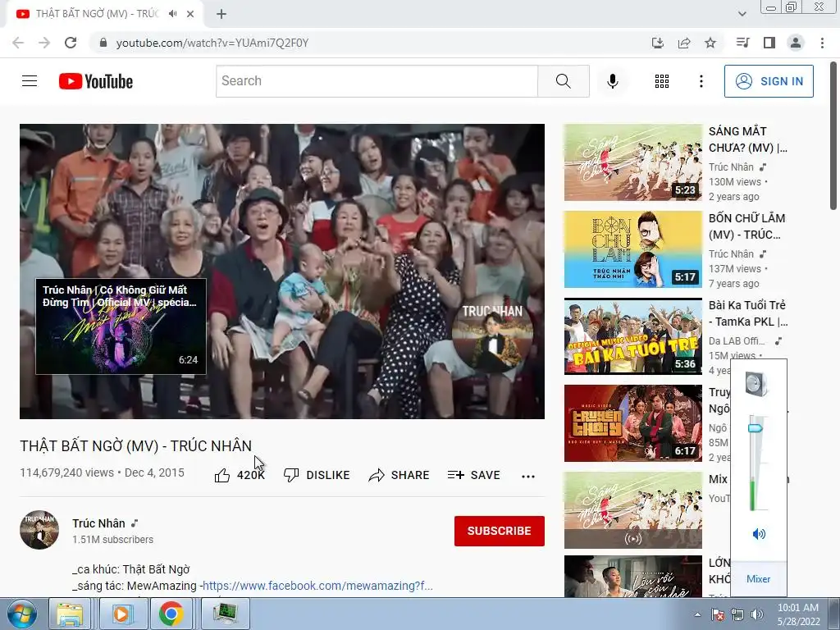
Task: Click the Bài Ka Tuổi Trẻ title
Action: click(748, 313)
